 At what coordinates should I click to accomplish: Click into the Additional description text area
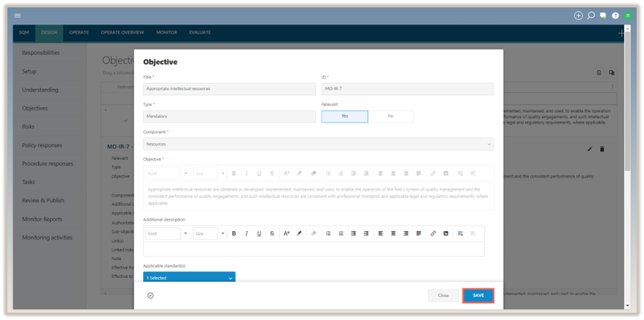(x=313, y=248)
